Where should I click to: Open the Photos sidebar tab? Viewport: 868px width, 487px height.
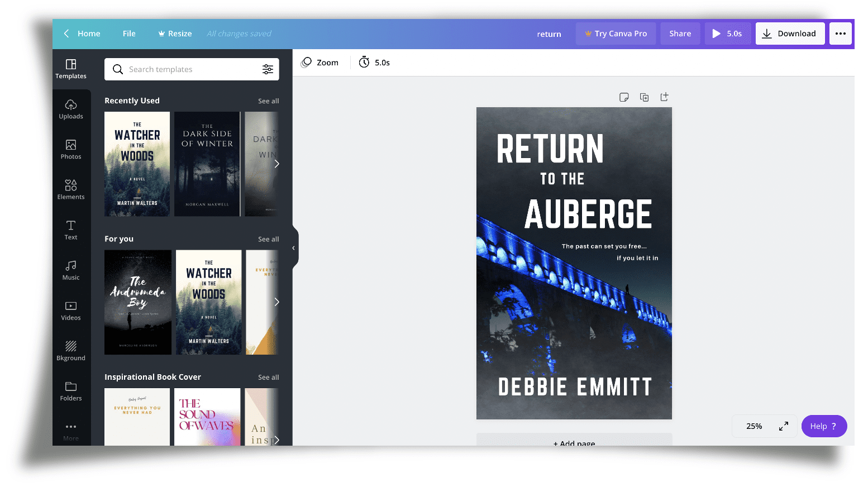[71, 150]
